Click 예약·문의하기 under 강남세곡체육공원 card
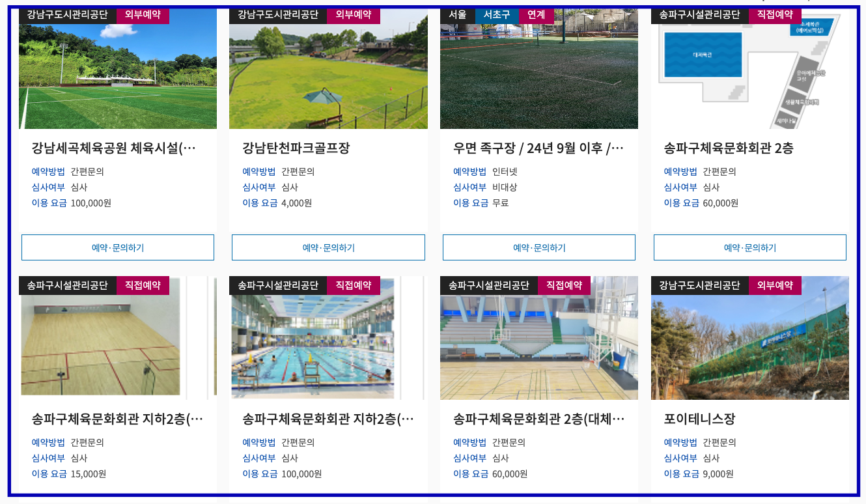This screenshot has width=866, height=504. click(118, 247)
